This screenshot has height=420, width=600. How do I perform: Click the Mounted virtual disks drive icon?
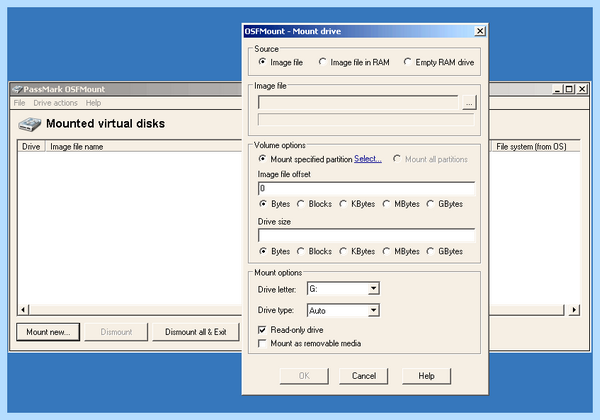pyautogui.click(x=29, y=124)
